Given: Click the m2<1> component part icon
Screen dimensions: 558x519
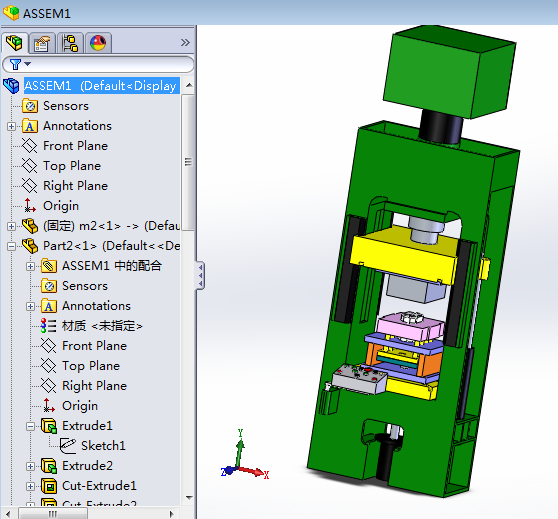Looking at the screenshot, I should [x=30, y=226].
